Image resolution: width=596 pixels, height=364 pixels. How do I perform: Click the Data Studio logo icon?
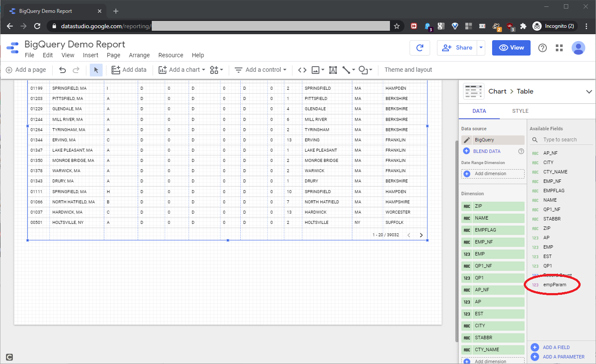12,48
